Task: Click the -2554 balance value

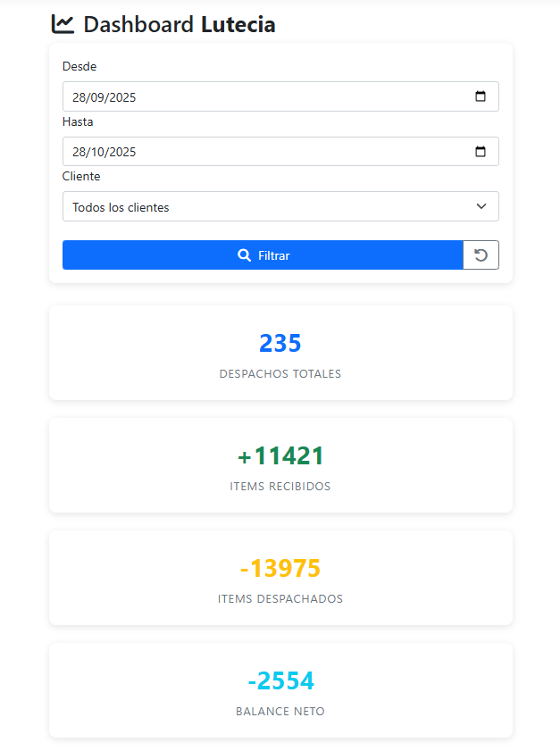Action: [x=280, y=680]
